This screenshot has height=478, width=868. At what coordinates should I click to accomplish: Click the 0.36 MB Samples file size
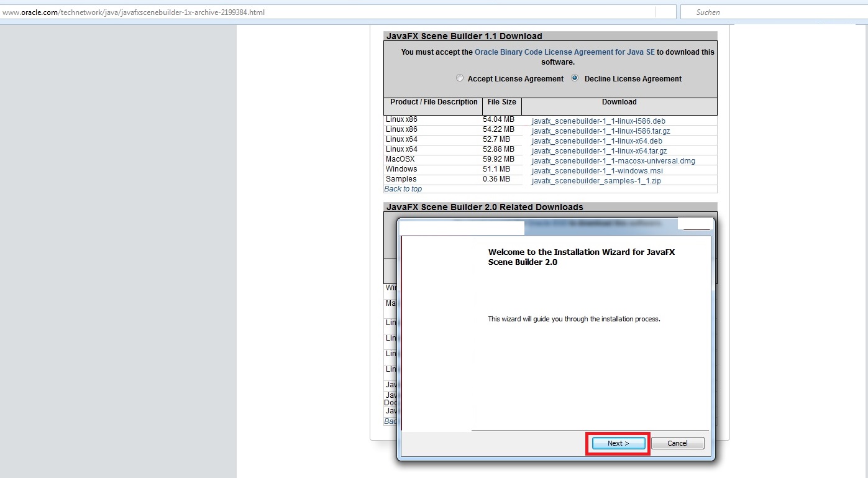(x=496, y=179)
